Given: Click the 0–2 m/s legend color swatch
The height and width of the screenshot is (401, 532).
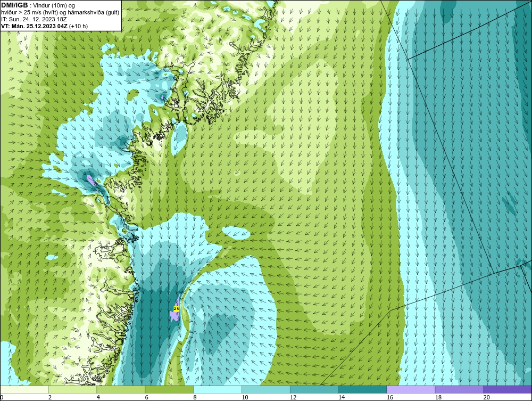Looking at the screenshot, I should [24, 389].
